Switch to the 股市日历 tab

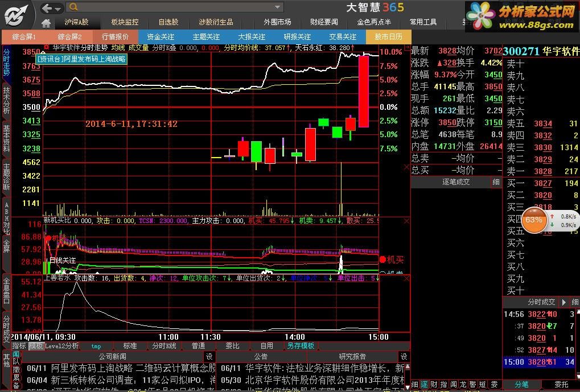(x=388, y=37)
